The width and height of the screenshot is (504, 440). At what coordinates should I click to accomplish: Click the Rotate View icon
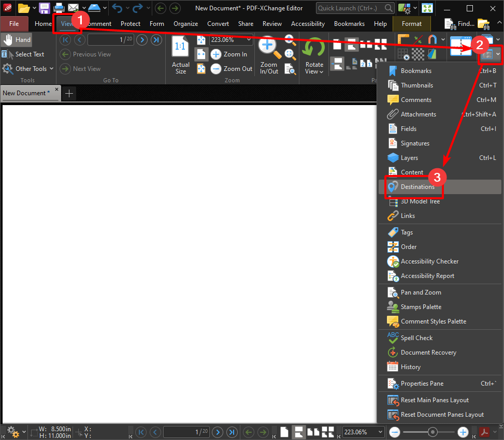(313, 49)
